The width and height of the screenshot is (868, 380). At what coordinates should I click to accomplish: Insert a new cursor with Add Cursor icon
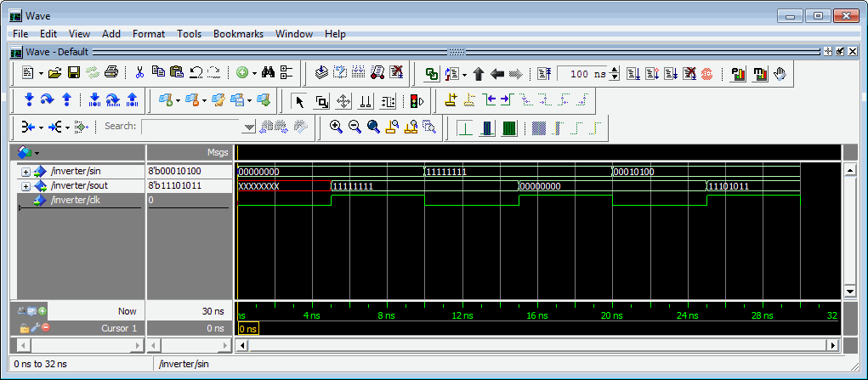[x=451, y=100]
